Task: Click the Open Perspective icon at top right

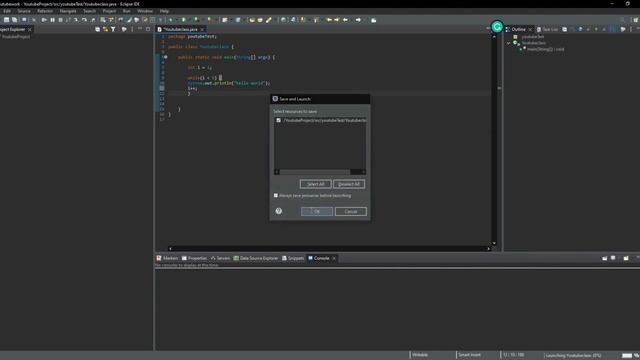Action: (636, 20)
